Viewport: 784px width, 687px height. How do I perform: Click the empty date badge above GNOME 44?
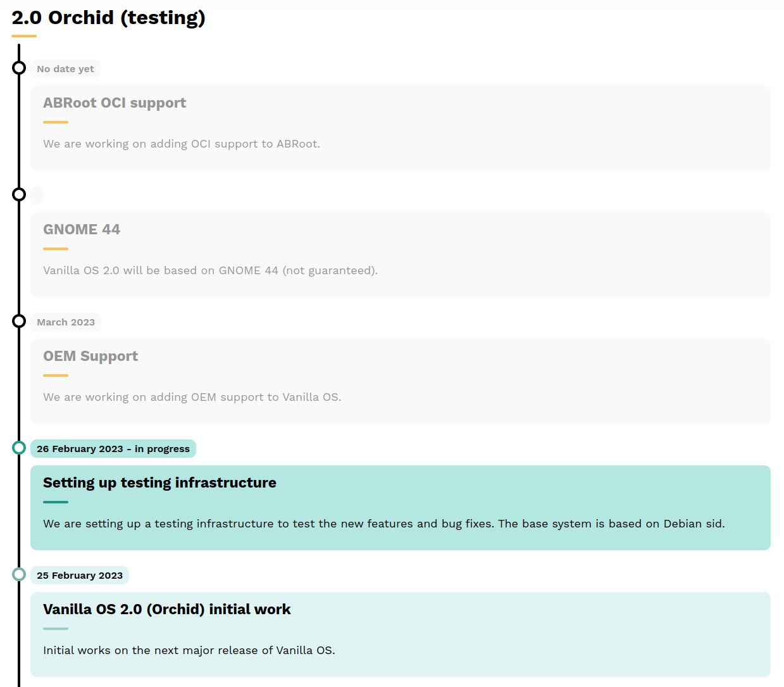[37, 196]
